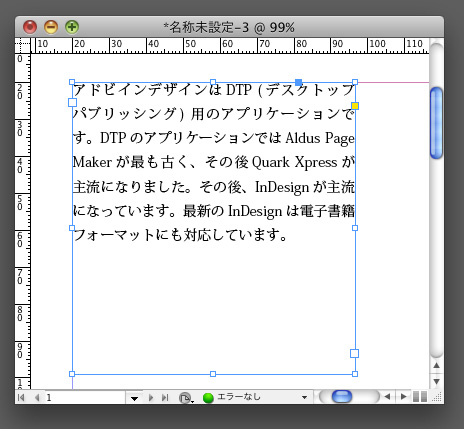Image resolution: width=464 pixels, height=429 pixels.
Task: Click text line starting パブリッシング）用の
Action: coord(214,114)
